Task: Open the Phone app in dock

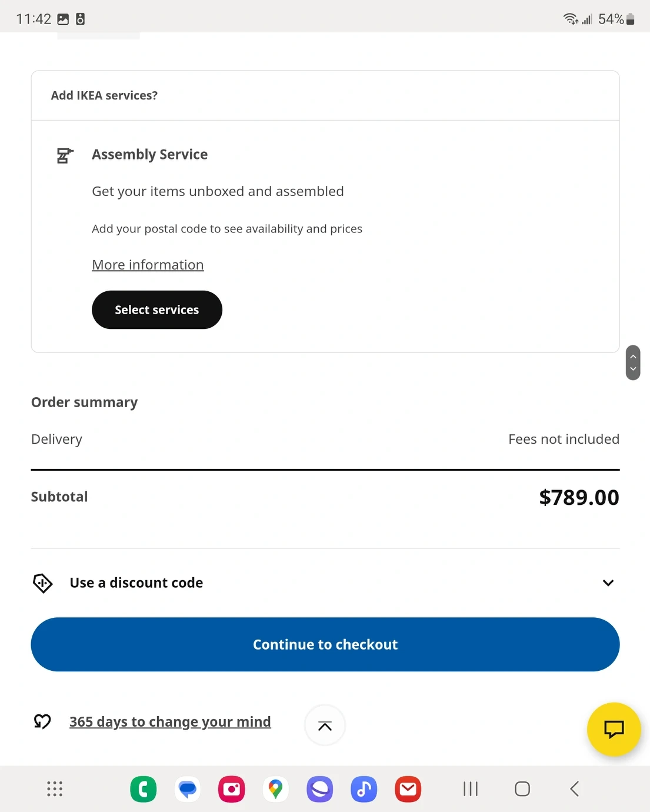Action: (x=144, y=789)
